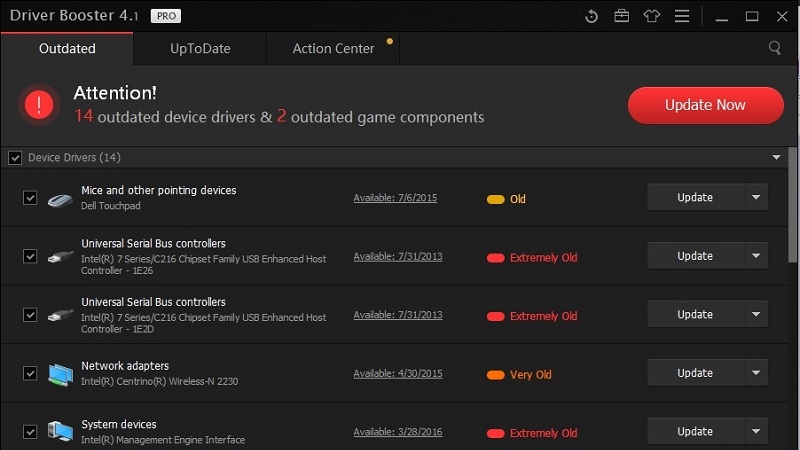Open Available: 7/31/2013 link for Controller 1E2D

pyautogui.click(x=398, y=315)
